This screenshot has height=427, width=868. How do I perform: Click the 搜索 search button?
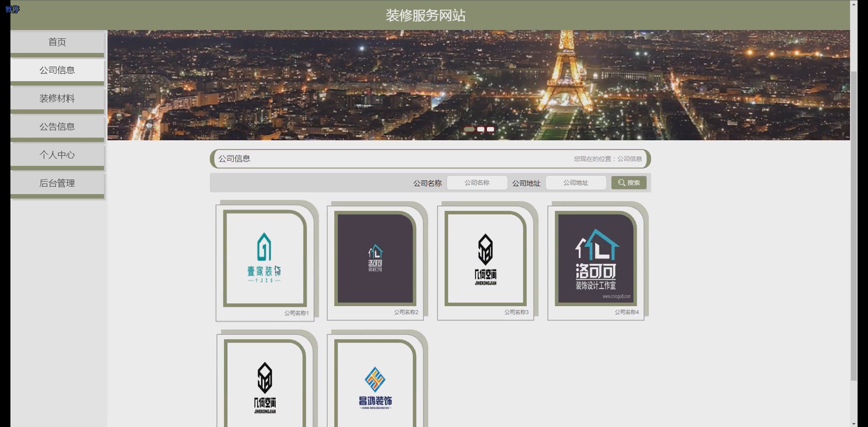pyautogui.click(x=629, y=183)
